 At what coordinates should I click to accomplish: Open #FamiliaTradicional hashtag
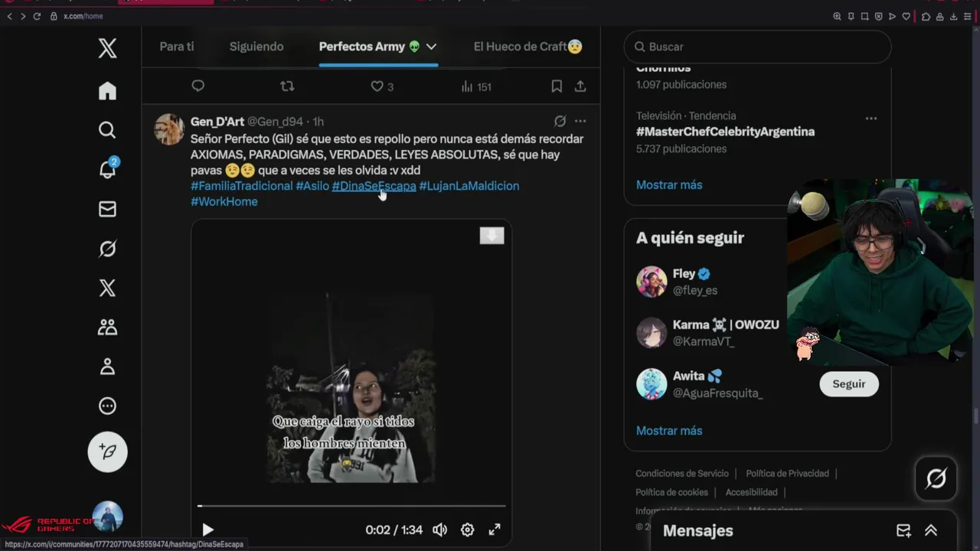tap(242, 186)
